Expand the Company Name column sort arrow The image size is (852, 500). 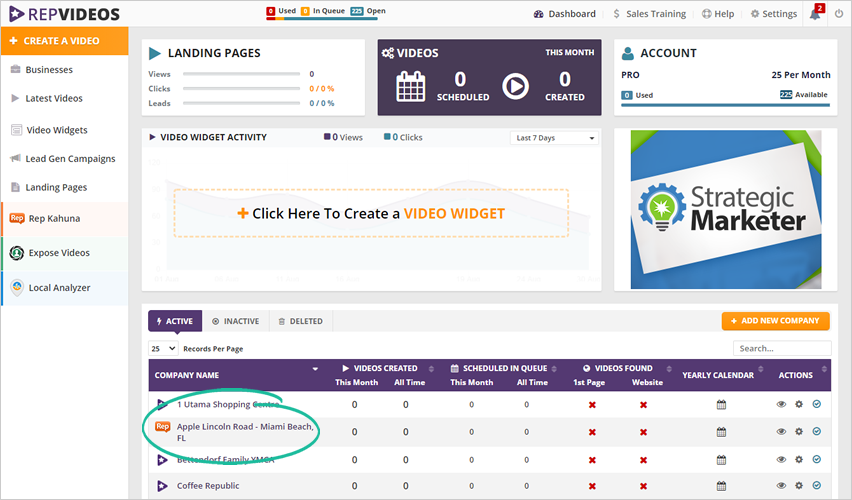pos(316,369)
